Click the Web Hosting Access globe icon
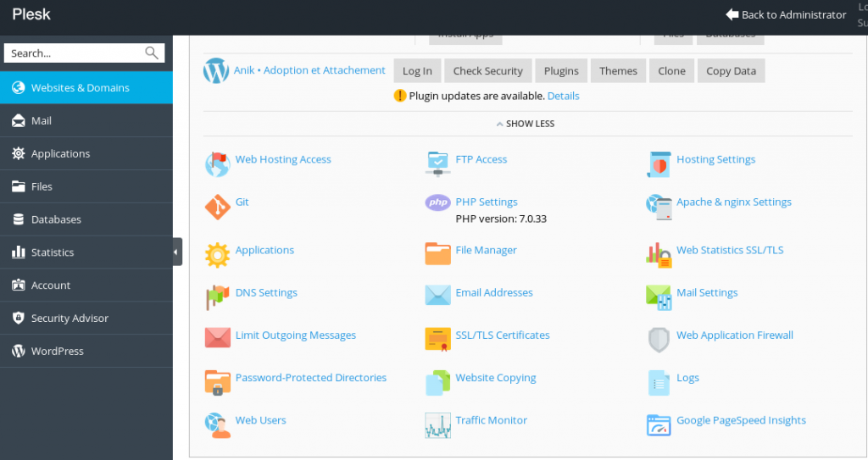The width and height of the screenshot is (868, 460). pyautogui.click(x=217, y=164)
